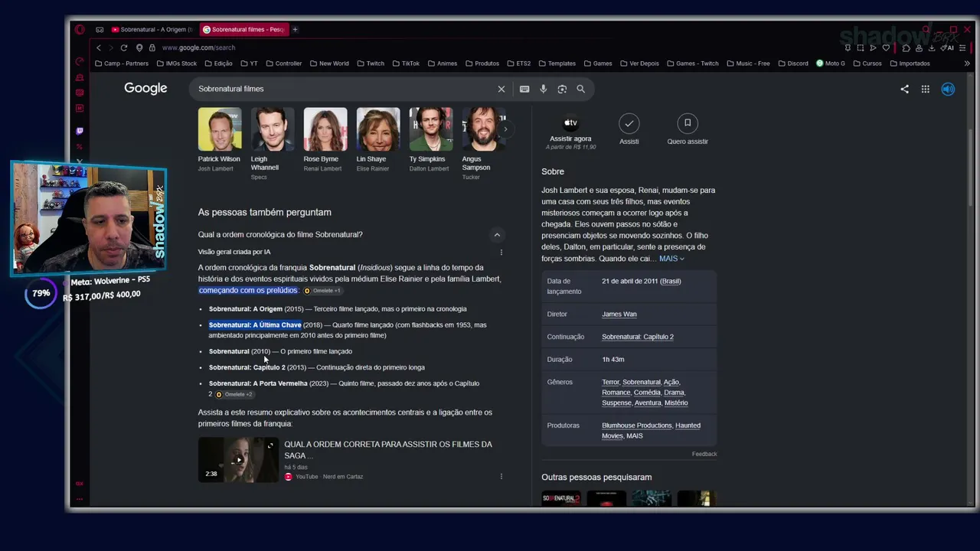
Task: Open Sobrenatural: Capítulo 2 continuation link
Action: pyautogui.click(x=638, y=337)
